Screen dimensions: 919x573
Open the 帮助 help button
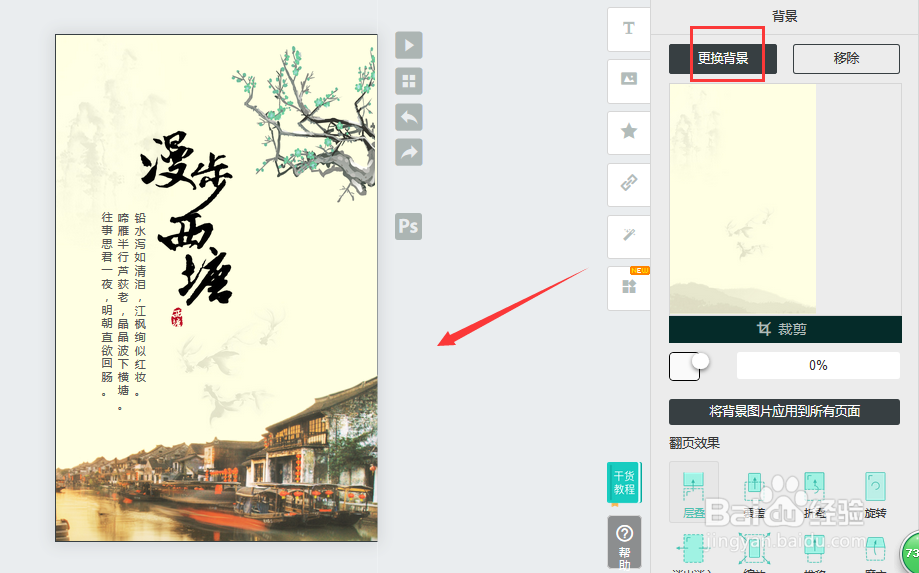pos(624,543)
